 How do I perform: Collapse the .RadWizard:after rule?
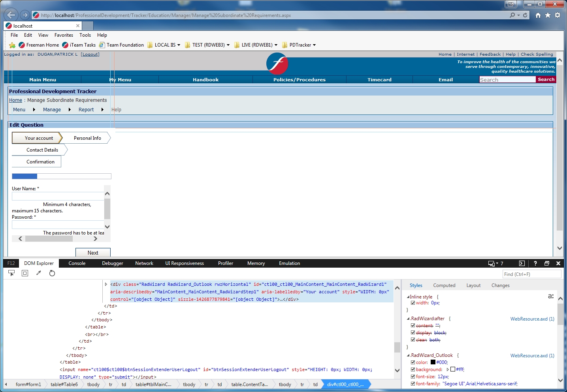(x=408, y=319)
